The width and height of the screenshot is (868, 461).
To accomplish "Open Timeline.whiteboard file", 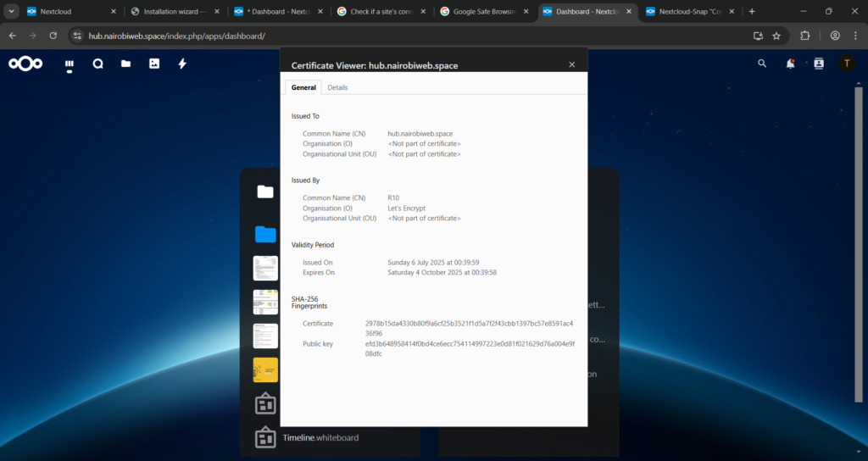I will click(x=320, y=438).
